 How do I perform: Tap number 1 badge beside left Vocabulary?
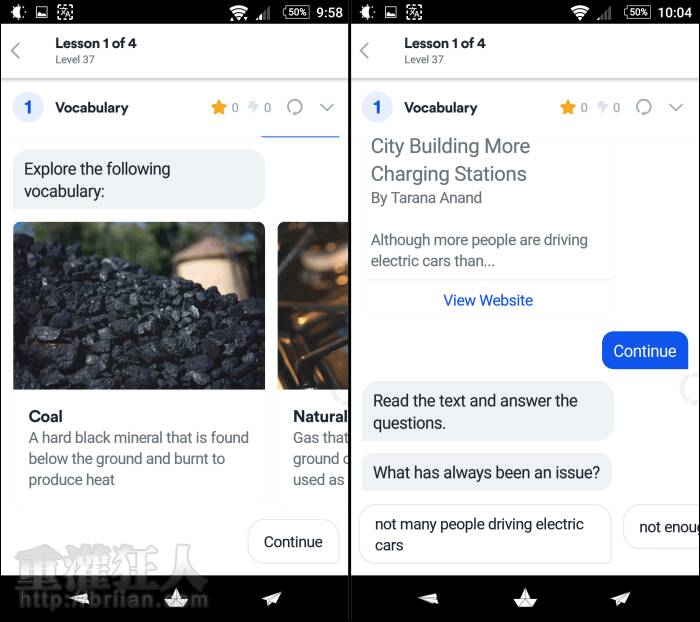pyautogui.click(x=28, y=107)
